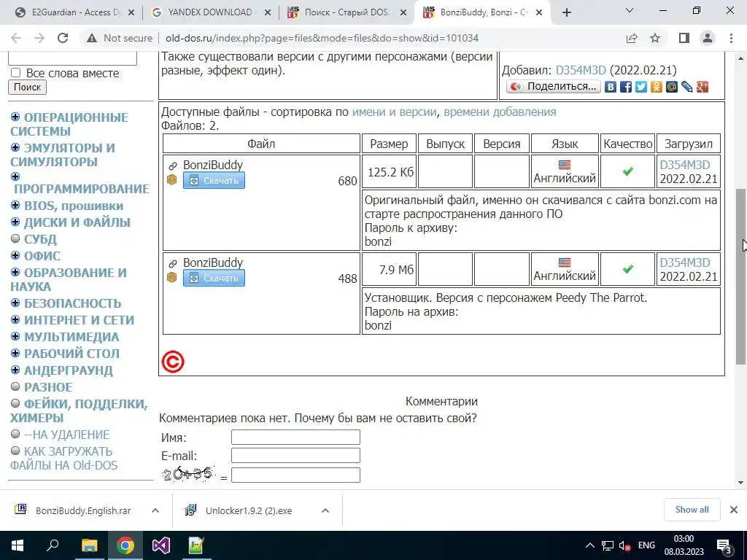Click the Поиск search button
747x560 pixels.
click(27, 87)
